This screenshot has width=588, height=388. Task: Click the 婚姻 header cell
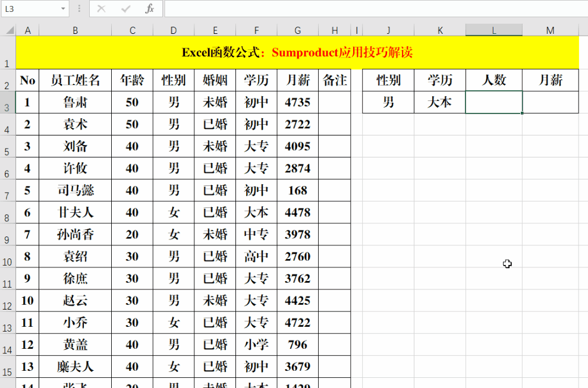pos(215,80)
